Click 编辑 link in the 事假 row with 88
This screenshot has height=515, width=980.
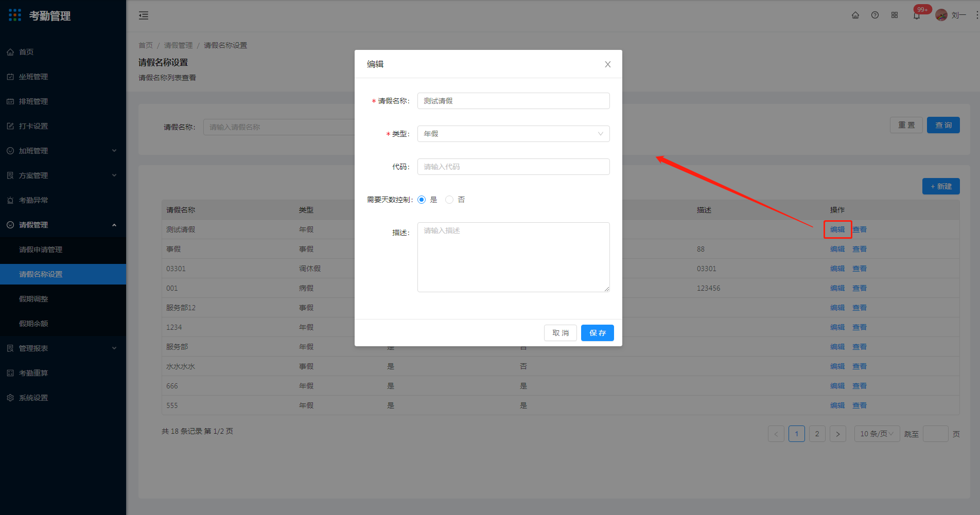pyautogui.click(x=837, y=249)
